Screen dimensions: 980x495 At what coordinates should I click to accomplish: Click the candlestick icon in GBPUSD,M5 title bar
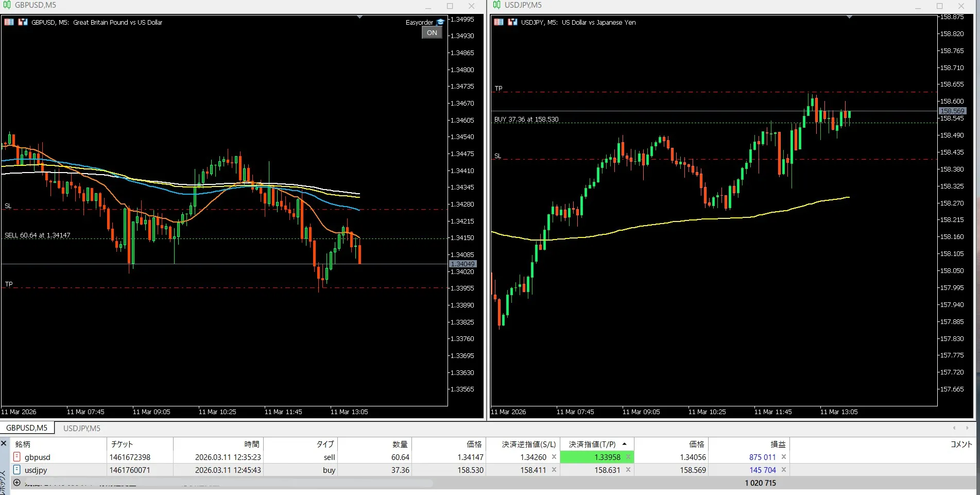tap(7, 5)
